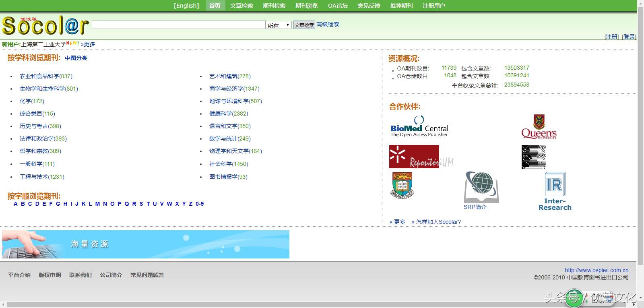This screenshot has height=308, width=644.
Task: Browse 商学与经济学 journals
Action: 234,89
